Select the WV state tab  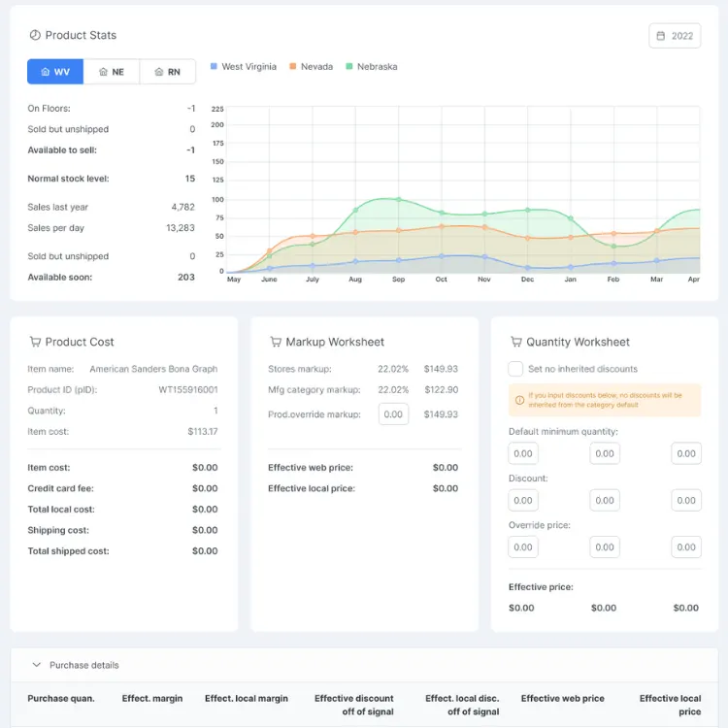pyautogui.click(x=55, y=72)
